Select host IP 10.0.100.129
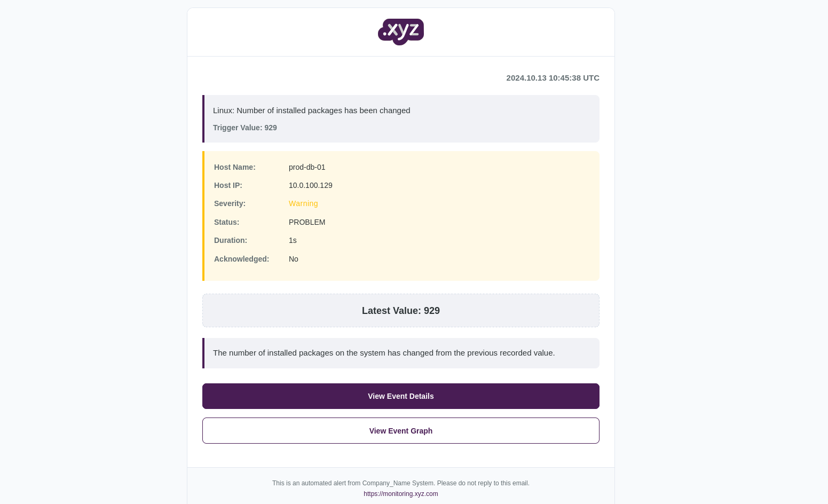 click(311, 185)
